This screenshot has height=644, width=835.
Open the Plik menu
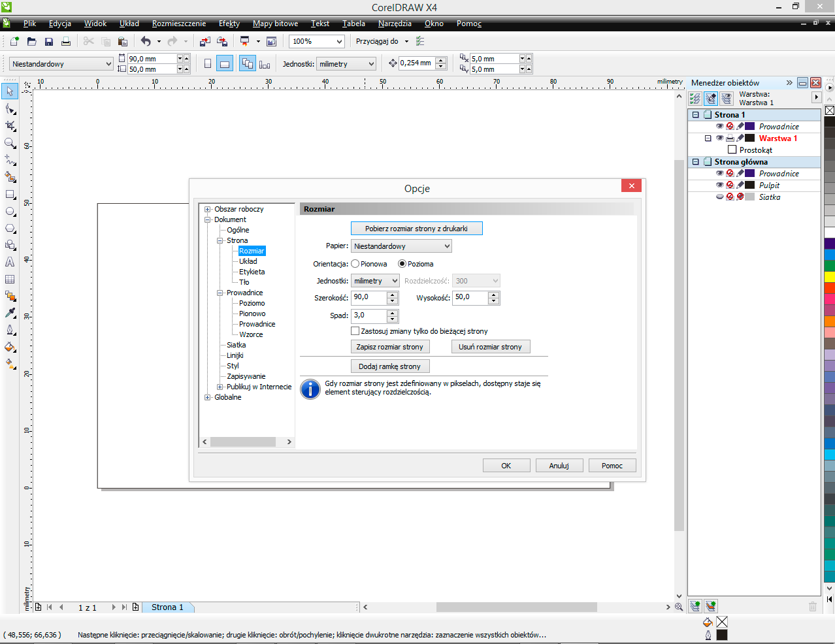[x=29, y=24]
